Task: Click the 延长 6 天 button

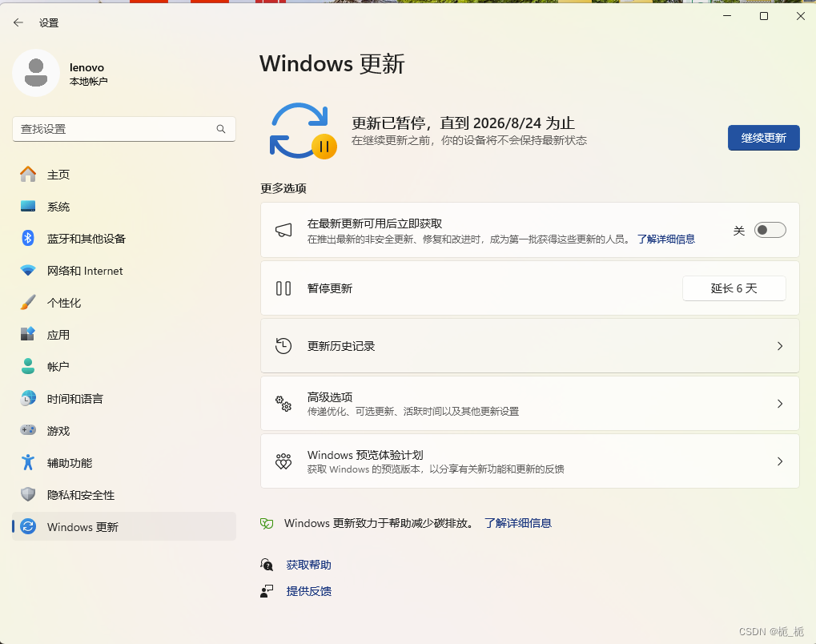Action: 734,288
